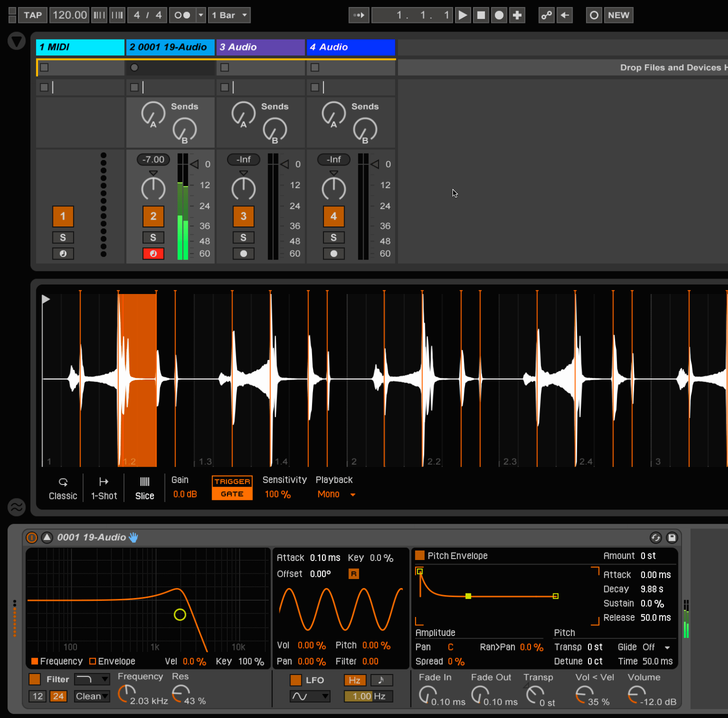728x718 pixels.
Task: Select Slice mode in Simpler
Action: coord(144,487)
